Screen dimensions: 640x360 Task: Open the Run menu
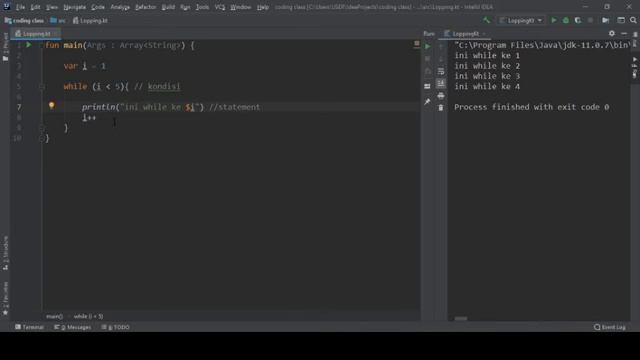pyautogui.click(x=185, y=7)
